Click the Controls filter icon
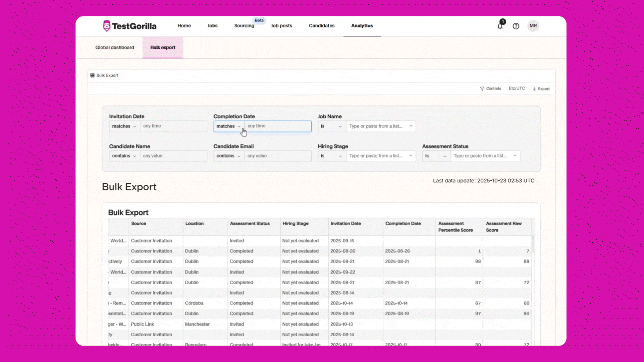 (482, 89)
